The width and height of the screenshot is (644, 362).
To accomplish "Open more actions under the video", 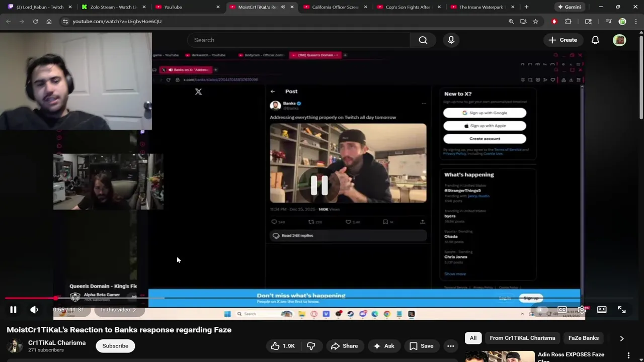I will click(451, 346).
